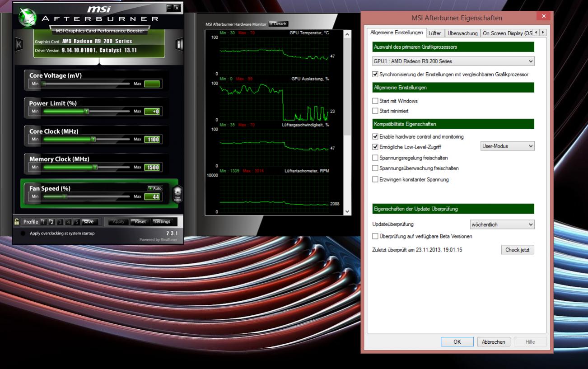This screenshot has height=369, width=588.
Task: Click the GPU Temperatur graph
Action: click(274, 56)
